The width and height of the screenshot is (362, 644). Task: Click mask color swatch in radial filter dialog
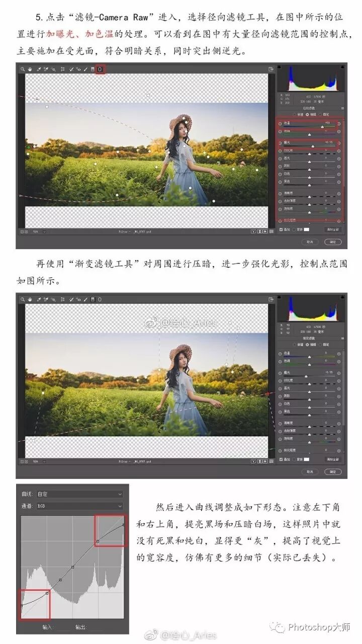coord(306,229)
